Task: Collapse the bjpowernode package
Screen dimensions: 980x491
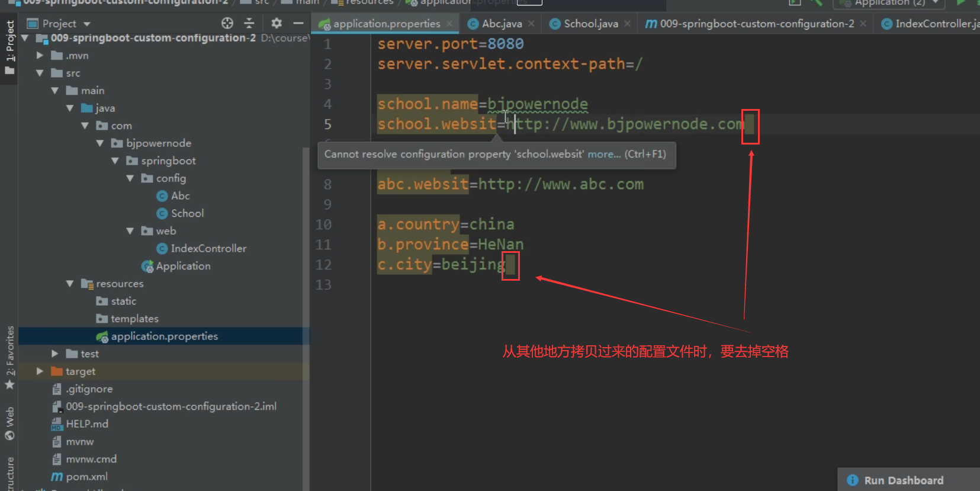Action: 100,143
